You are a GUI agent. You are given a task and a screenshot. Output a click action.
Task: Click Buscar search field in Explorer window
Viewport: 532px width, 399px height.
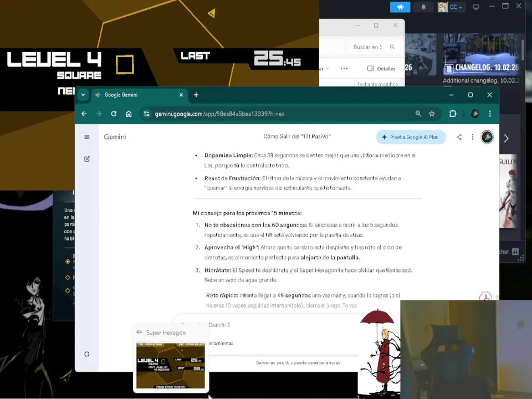point(367,47)
